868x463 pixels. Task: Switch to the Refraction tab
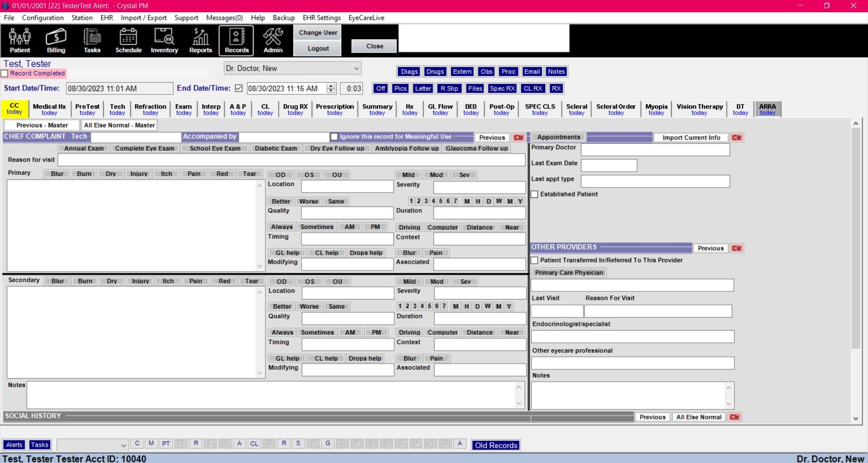[x=151, y=109]
